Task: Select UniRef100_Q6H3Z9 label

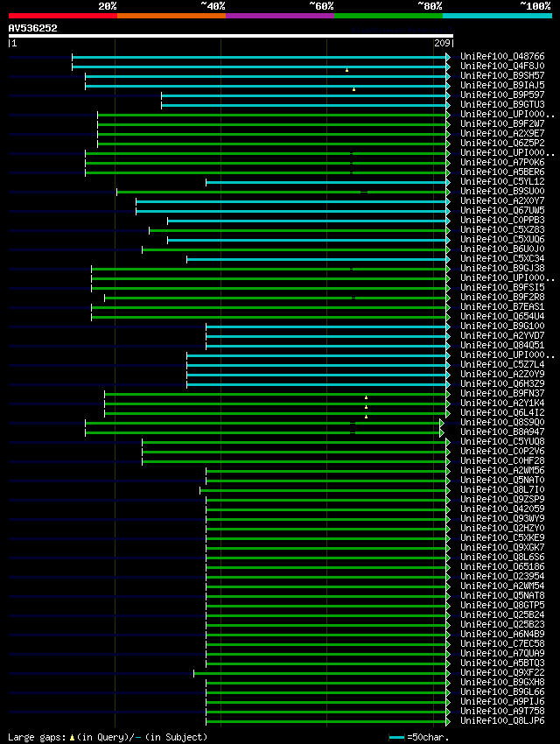Action: 502,383
